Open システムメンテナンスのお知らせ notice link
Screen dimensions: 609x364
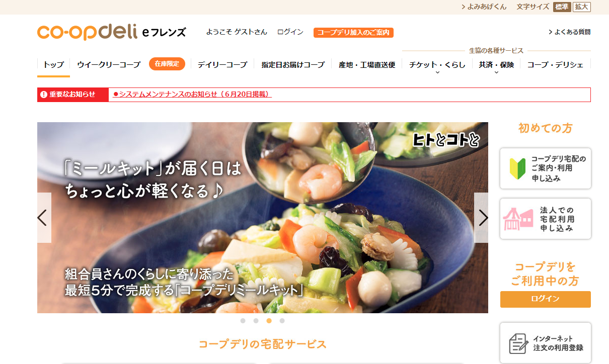point(192,94)
